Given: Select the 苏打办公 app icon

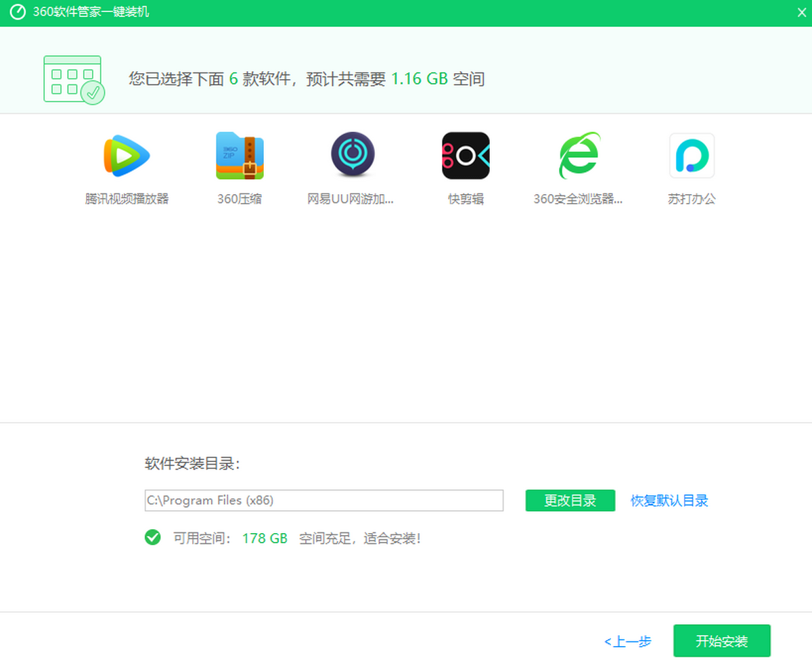Looking at the screenshot, I should pyautogui.click(x=692, y=156).
